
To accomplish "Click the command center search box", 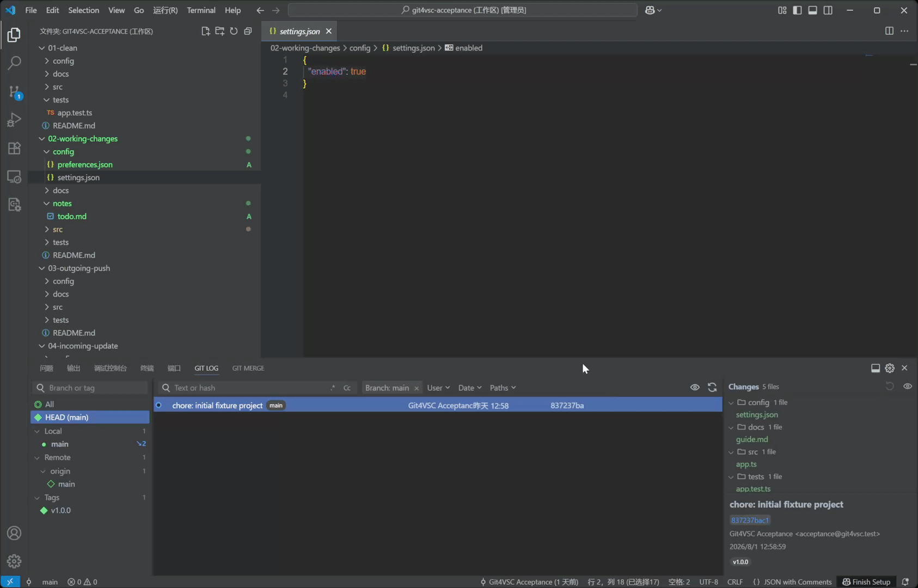I will (x=463, y=10).
